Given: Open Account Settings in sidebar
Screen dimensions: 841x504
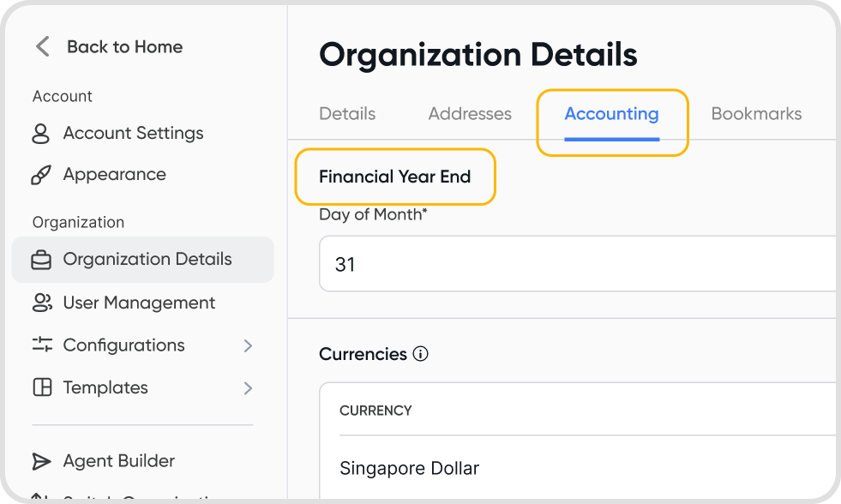Looking at the screenshot, I should (133, 134).
